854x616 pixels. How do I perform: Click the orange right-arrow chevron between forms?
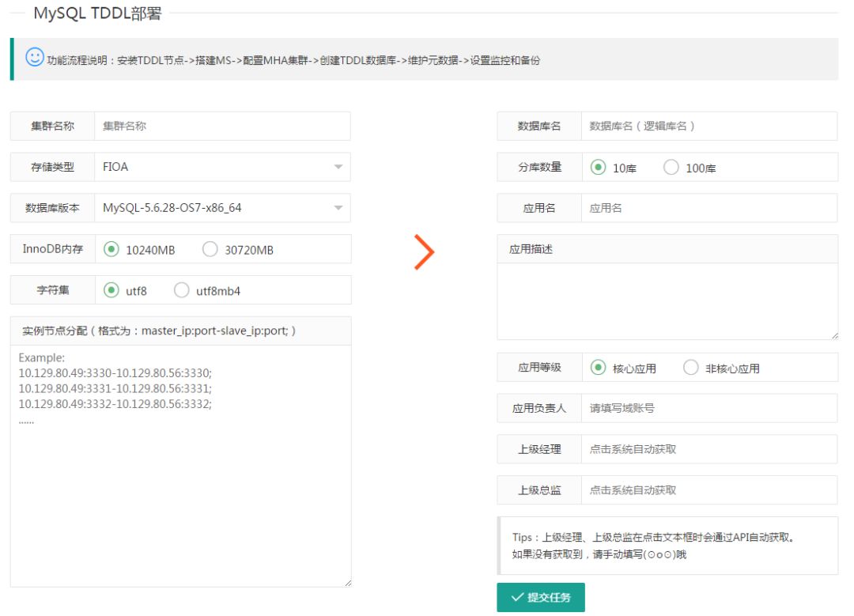(x=425, y=252)
